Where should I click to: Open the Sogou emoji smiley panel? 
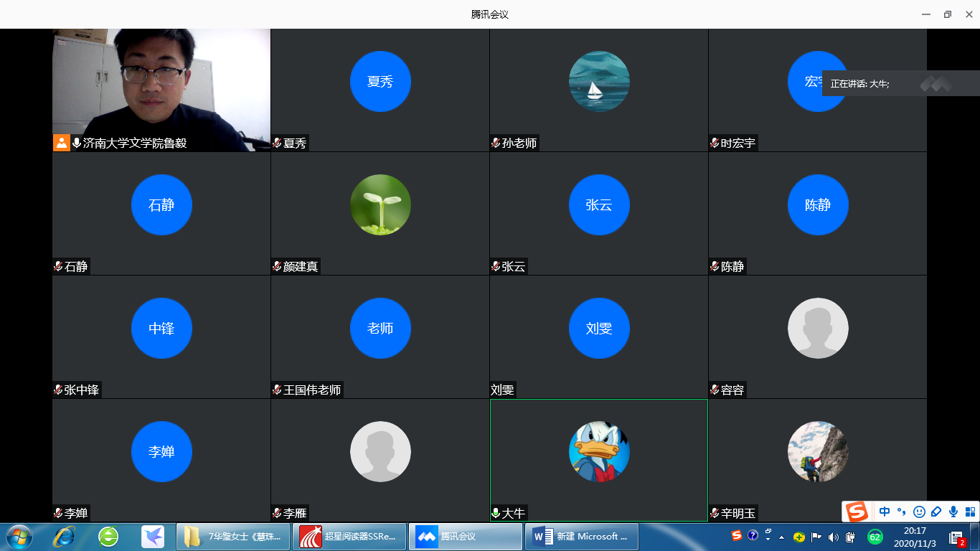click(x=919, y=512)
